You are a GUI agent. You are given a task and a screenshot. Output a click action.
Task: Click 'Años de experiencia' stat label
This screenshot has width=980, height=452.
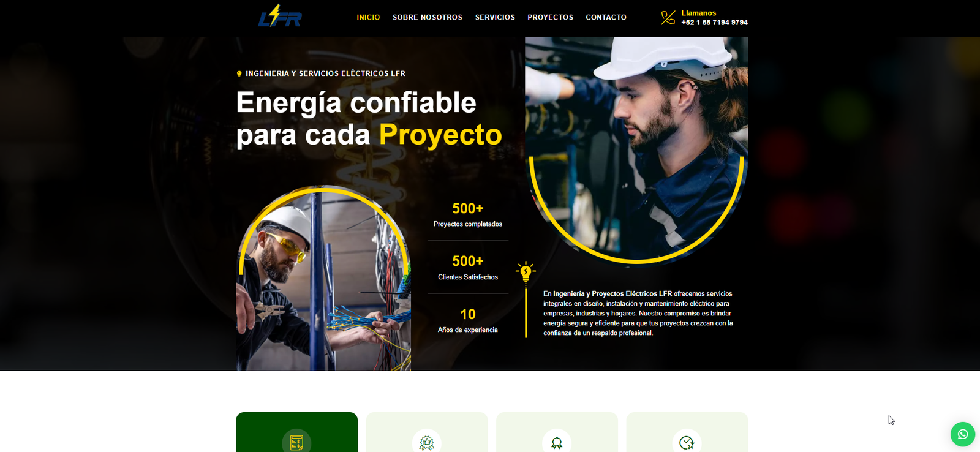(468, 330)
